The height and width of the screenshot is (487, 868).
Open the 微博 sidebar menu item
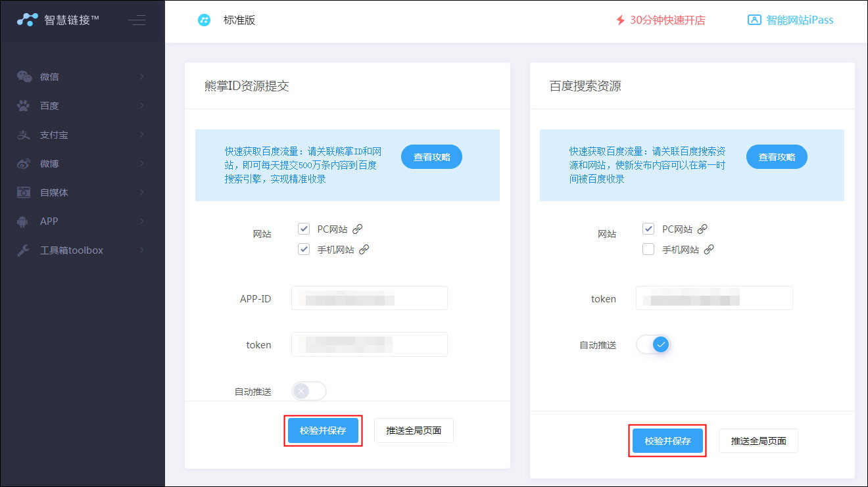point(82,164)
